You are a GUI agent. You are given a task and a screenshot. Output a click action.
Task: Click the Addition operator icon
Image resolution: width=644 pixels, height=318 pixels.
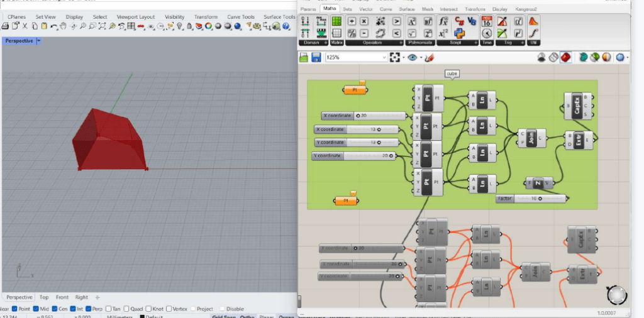pos(352,21)
